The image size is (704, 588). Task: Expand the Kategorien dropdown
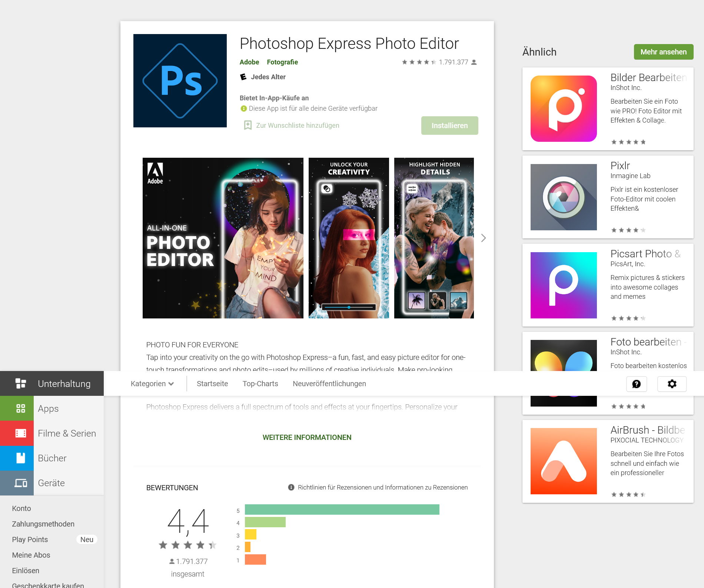[152, 384]
